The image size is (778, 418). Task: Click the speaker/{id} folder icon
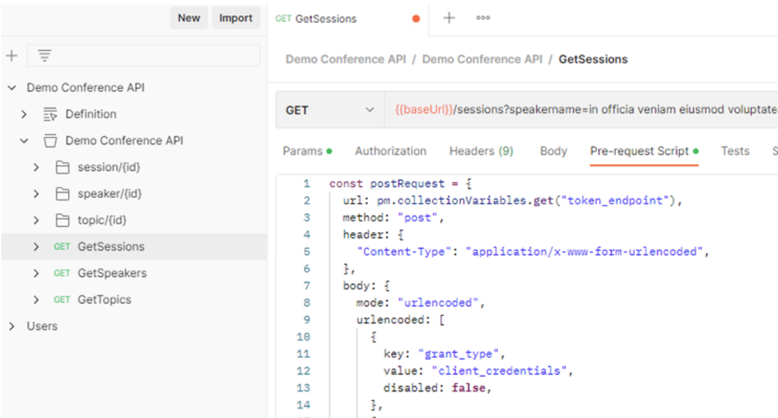(63, 194)
